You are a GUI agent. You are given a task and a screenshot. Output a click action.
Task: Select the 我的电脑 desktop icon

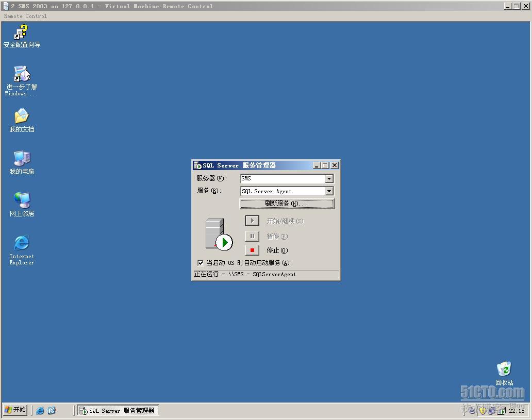pos(22,162)
